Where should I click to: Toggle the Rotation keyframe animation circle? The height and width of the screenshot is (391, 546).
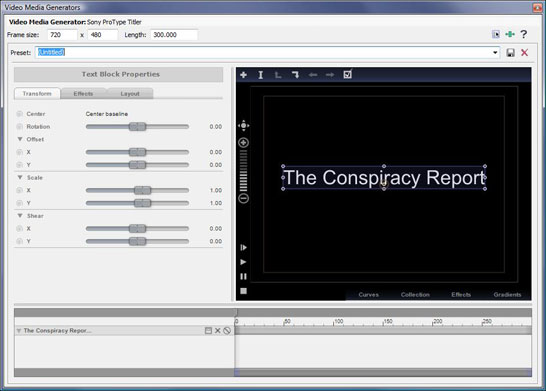[20, 127]
